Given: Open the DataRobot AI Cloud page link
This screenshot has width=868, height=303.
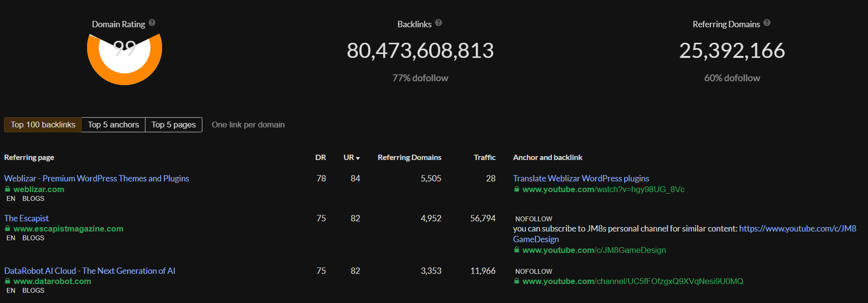Looking at the screenshot, I should click(90, 271).
